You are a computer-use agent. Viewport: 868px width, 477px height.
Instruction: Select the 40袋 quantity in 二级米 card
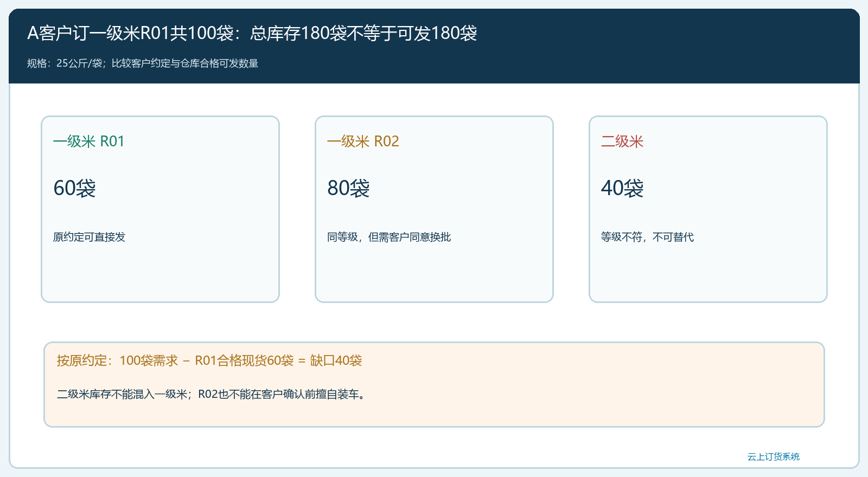click(x=622, y=188)
